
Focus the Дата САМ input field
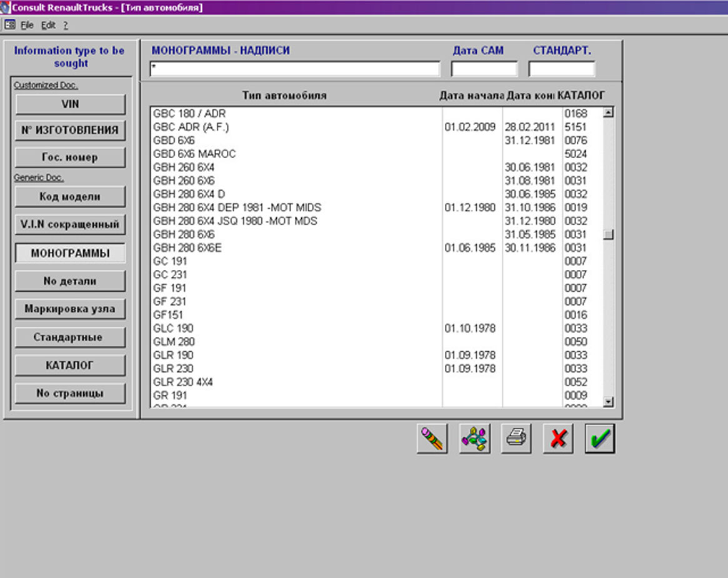[x=484, y=69]
